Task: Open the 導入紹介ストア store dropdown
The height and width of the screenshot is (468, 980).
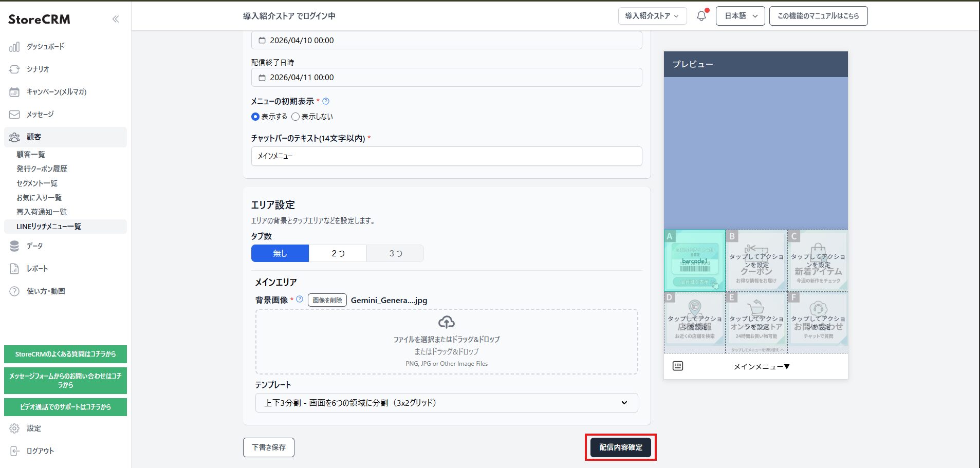Action: tap(652, 16)
